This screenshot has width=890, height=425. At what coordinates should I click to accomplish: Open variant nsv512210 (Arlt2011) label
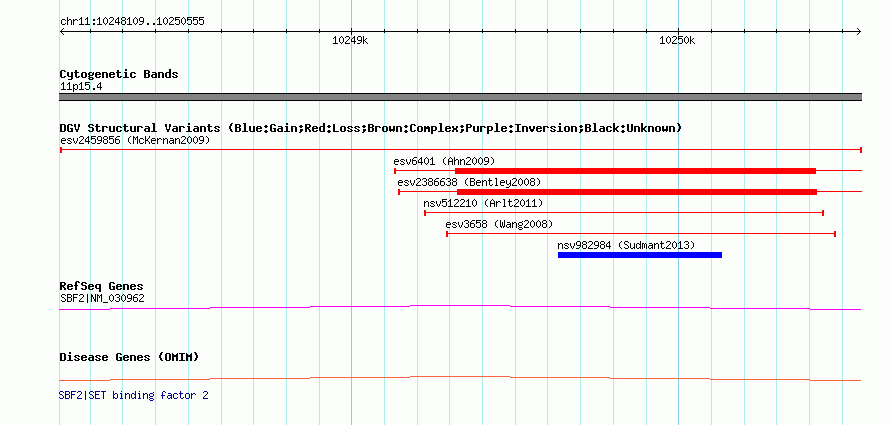pos(483,203)
